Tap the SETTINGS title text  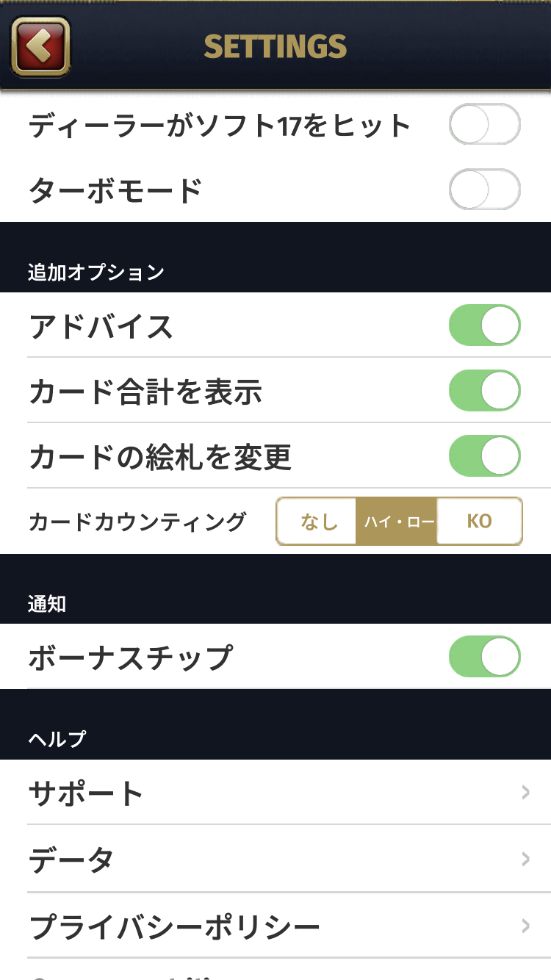(x=275, y=47)
